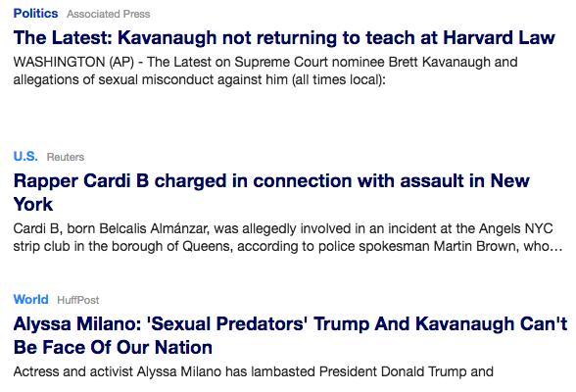Click the Cardi B article summary text
Image resolution: width=576 pixels, height=392 pixels.
coord(288,237)
